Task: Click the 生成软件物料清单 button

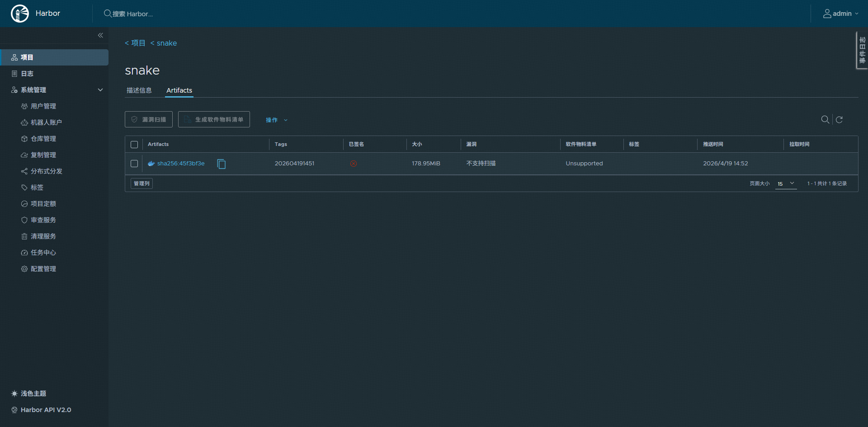Action: (214, 119)
